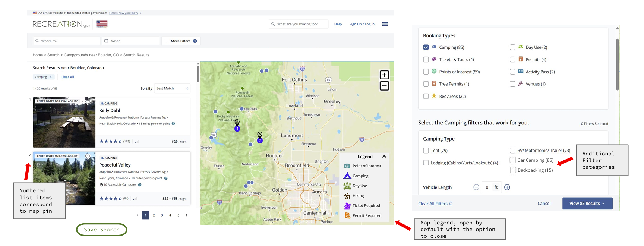Screen dimensions: 644x246
Task: Click the Save Search button
Action: [102, 230]
